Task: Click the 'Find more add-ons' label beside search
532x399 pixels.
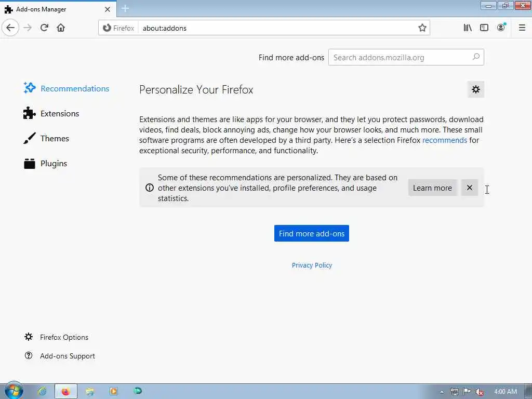Action: point(291,57)
